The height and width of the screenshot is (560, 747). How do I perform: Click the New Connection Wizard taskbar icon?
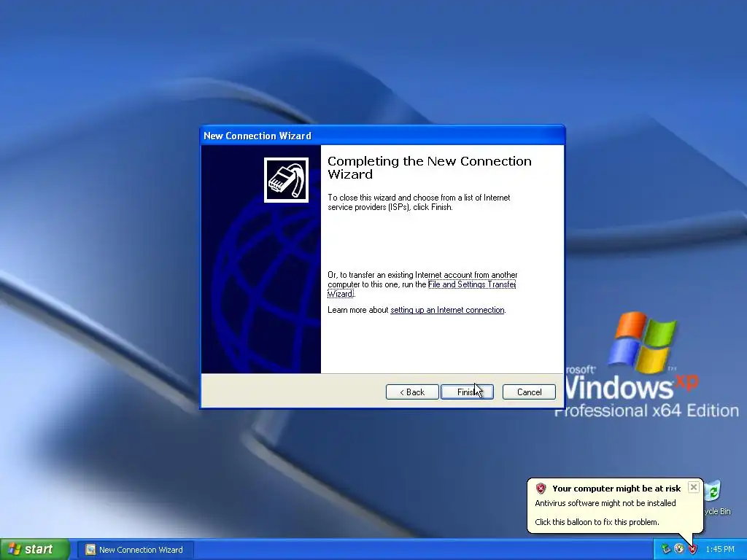pyautogui.click(x=90, y=550)
